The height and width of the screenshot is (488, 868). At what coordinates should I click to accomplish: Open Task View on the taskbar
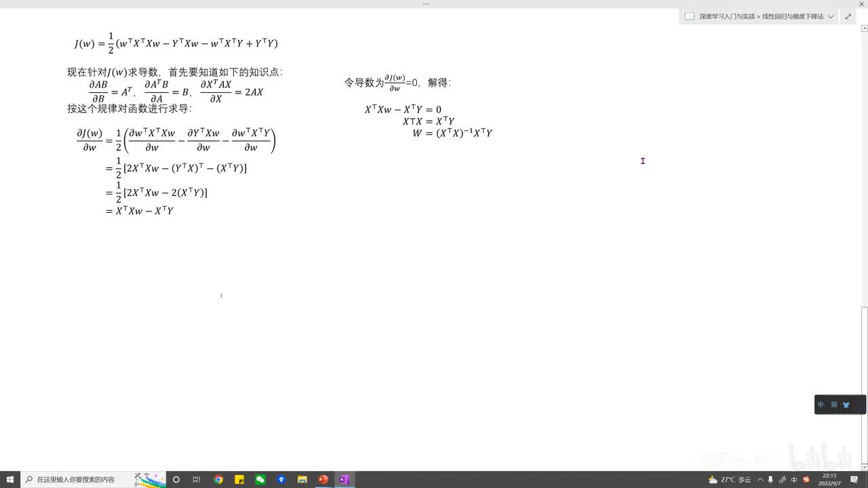pyautogui.click(x=197, y=479)
